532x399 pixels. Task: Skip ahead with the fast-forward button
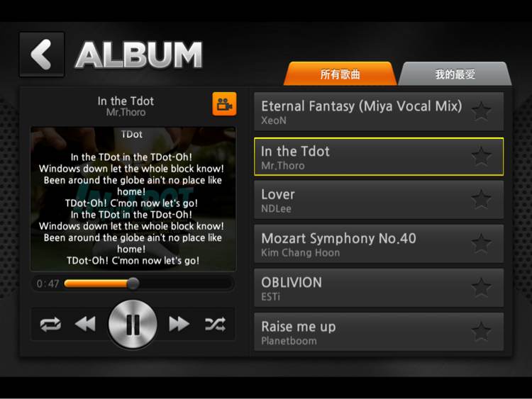(179, 324)
